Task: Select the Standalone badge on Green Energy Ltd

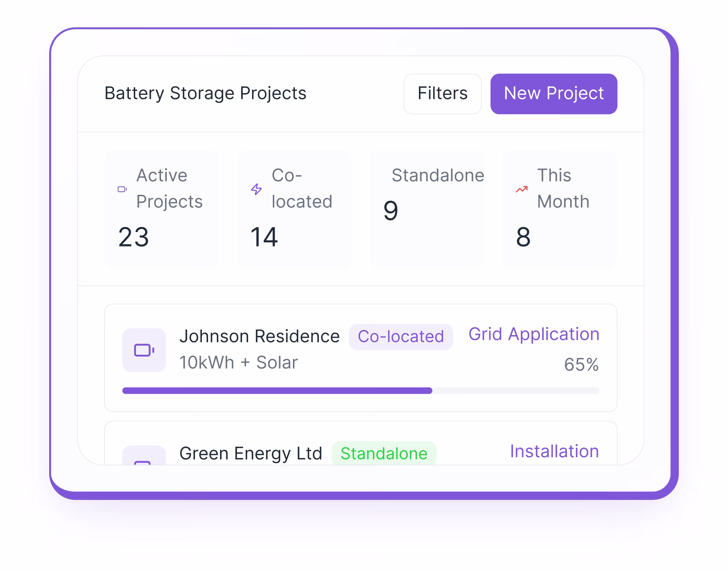Action: coord(384,454)
